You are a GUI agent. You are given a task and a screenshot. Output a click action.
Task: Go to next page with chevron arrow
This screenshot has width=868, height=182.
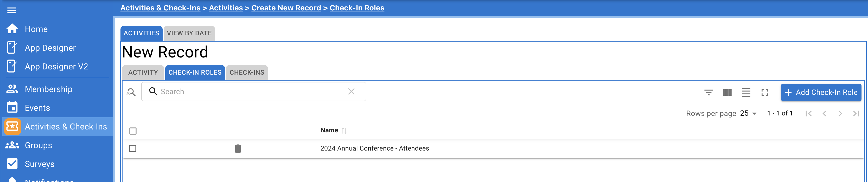tap(840, 113)
